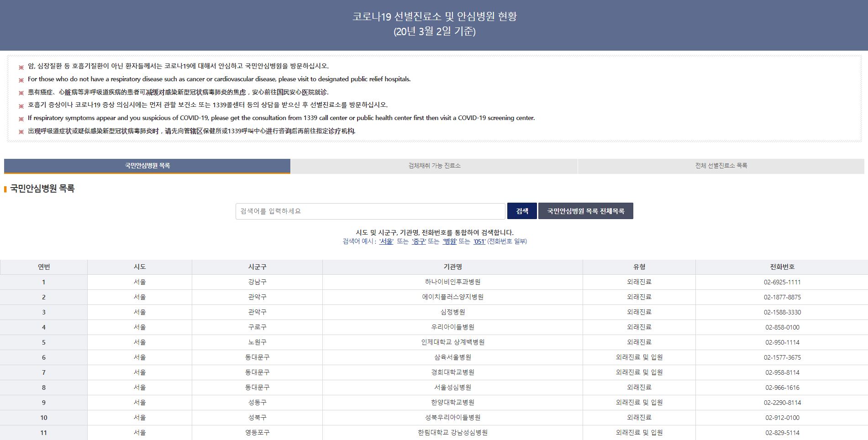This screenshot has height=440, width=868.
Task: Click phone number 02-1877-8875
Action: pyautogui.click(x=782, y=297)
